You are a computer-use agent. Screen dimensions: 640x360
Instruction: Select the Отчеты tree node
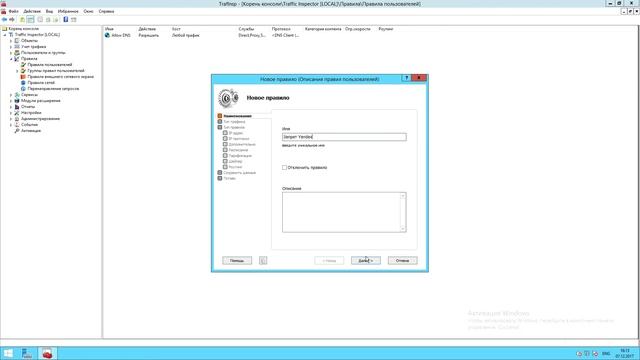pyautogui.click(x=28, y=107)
